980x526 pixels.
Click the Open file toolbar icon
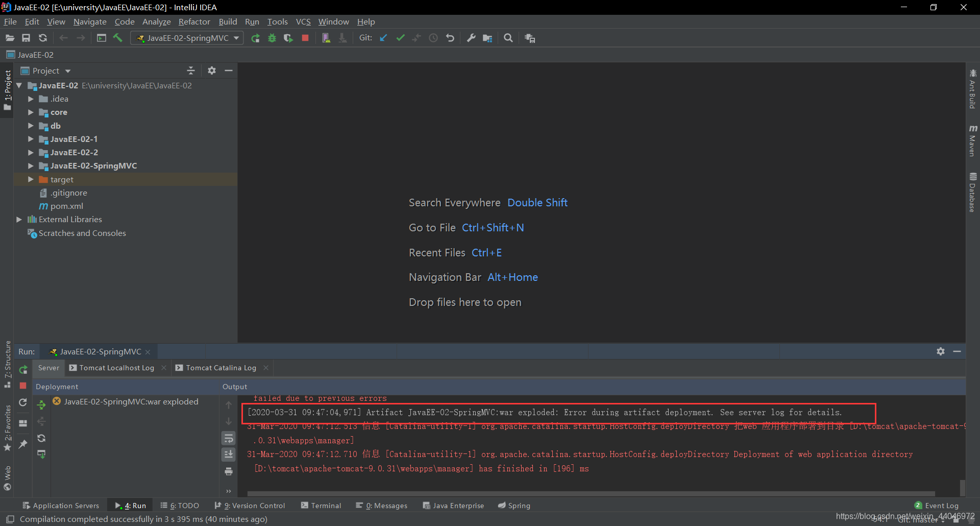[x=10, y=38]
